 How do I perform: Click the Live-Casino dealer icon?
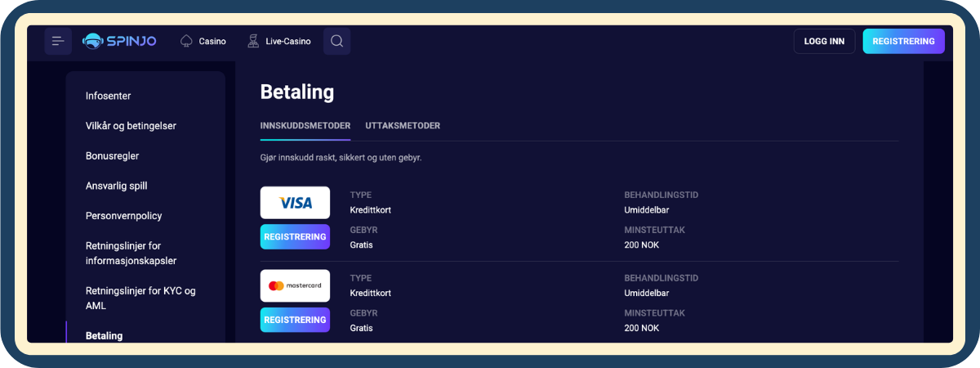pos(253,41)
